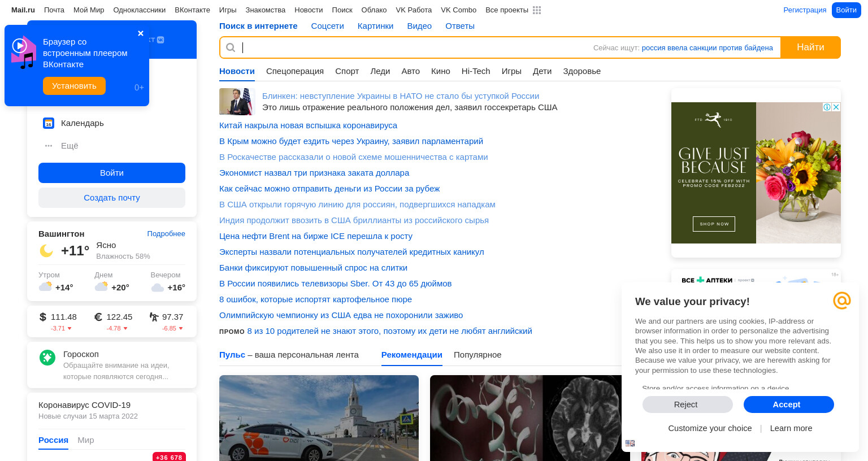Expand the Ещё three-dots menu
Viewport: 868px width, 461px height.
click(x=49, y=146)
